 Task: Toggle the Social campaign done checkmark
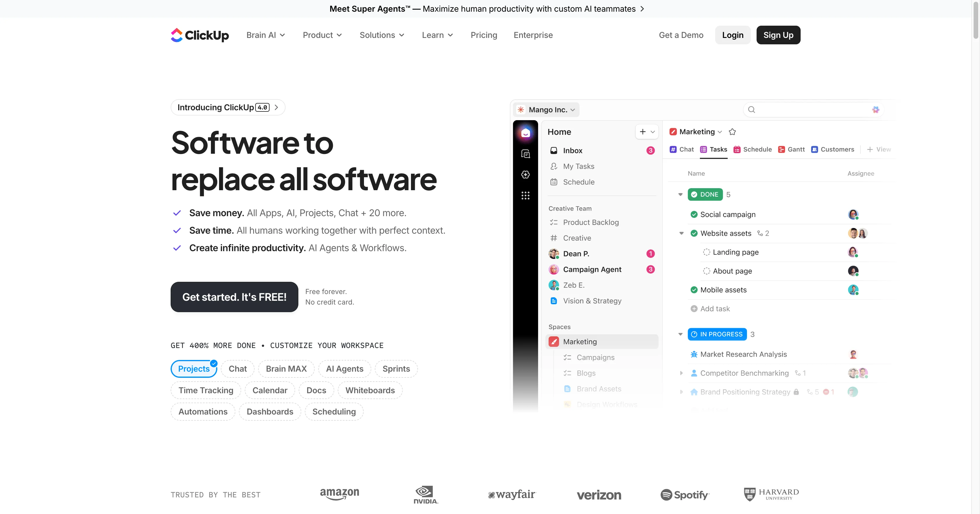pos(694,215)
